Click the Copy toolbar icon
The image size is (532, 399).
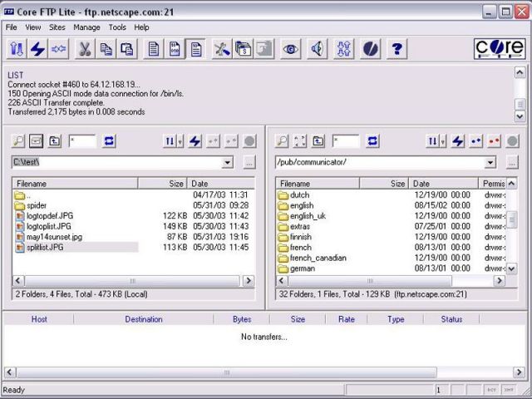pos(106,49)
